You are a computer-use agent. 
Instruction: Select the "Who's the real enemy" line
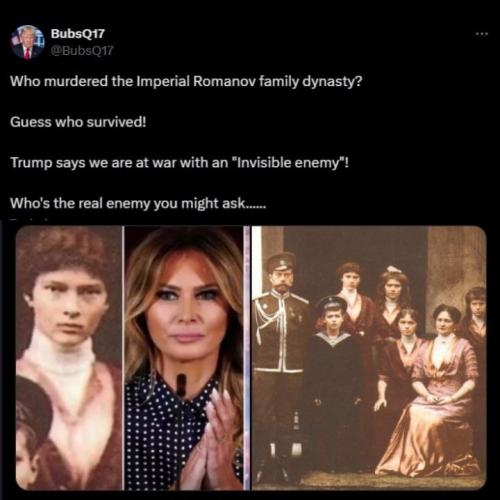point(138,203)
